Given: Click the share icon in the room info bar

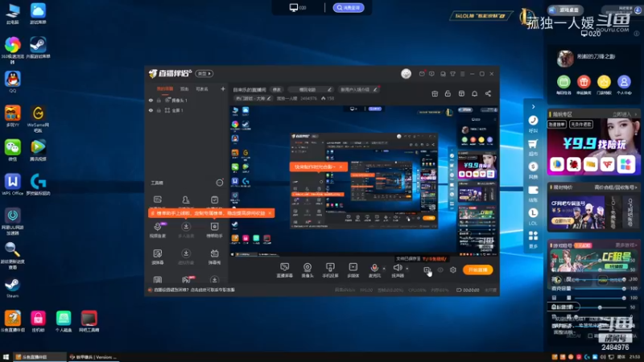Looking at the screenshot, I should [488, 93].
